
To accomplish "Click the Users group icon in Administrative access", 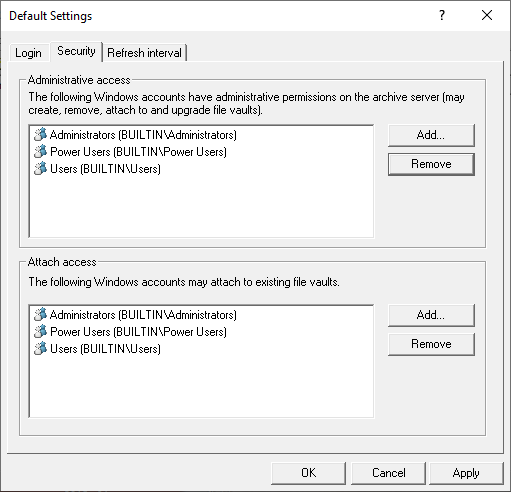I will [40, 169].
